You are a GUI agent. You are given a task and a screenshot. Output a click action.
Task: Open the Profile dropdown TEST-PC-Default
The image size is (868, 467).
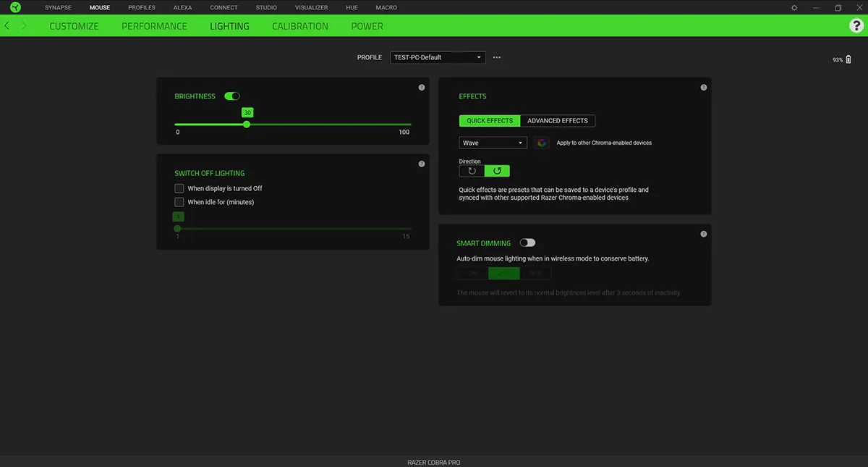tap(438, 57)
